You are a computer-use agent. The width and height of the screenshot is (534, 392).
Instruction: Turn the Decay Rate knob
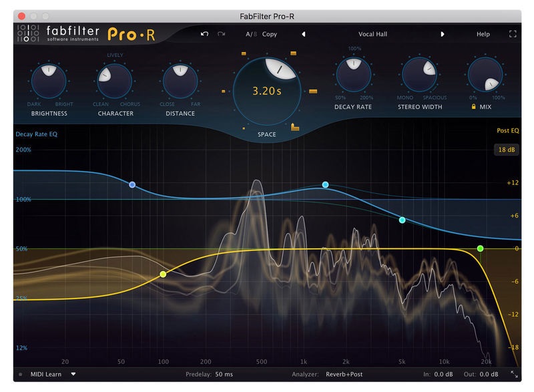[354, 73]
